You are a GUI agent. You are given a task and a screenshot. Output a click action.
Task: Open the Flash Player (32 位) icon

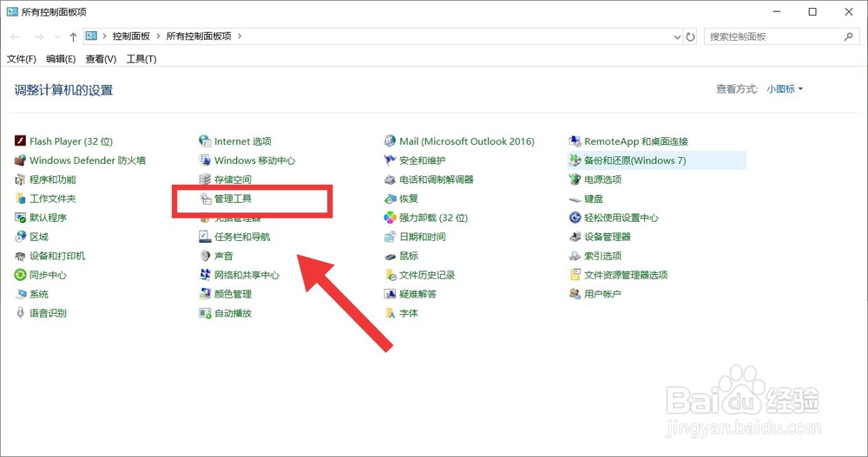point(21,141)
